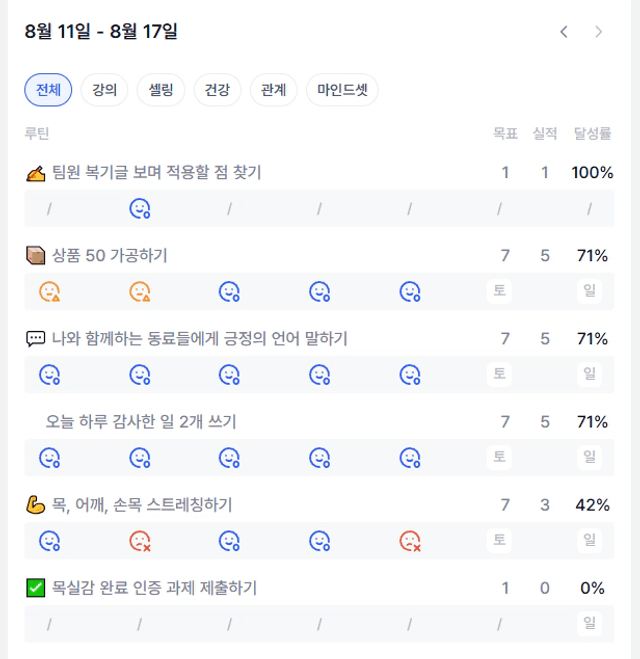Click last blue smiley in 감사한 일 2개 쓰기
Image resolution: width=640 pixels, height=659 pixels.
(410, 458)
